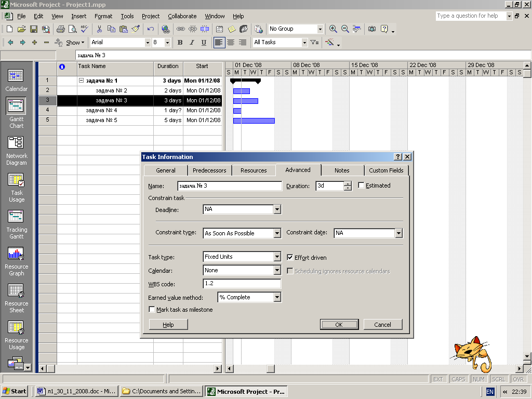Viewport: 532px width, 399px height.
Task: Click the Open folder toolbar icon
Action: click(22, 29)
